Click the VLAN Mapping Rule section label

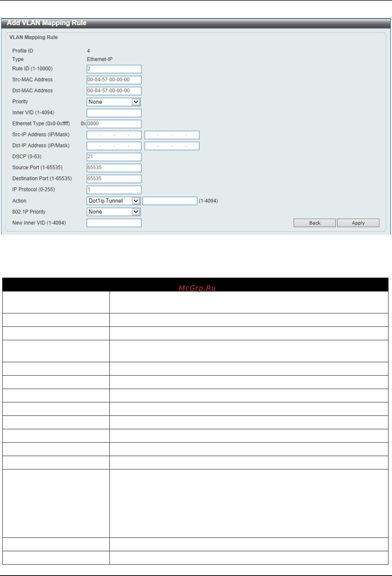click(x=34, y=37)
